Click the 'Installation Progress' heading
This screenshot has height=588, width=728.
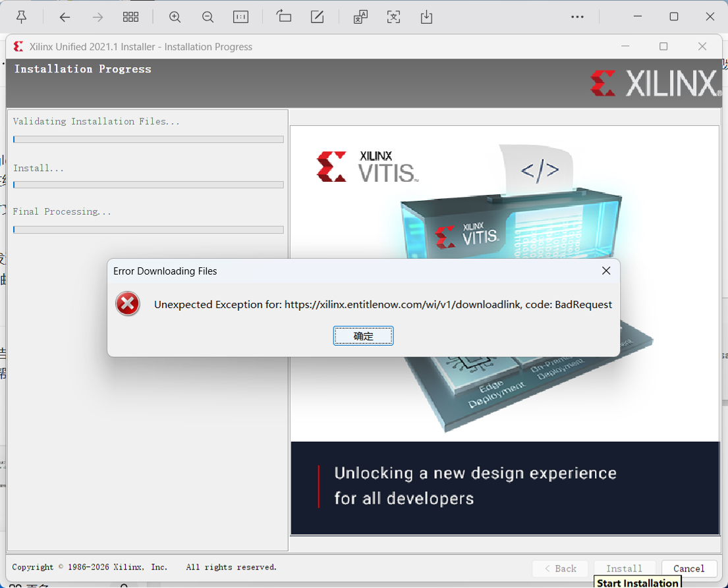(82, 69)
